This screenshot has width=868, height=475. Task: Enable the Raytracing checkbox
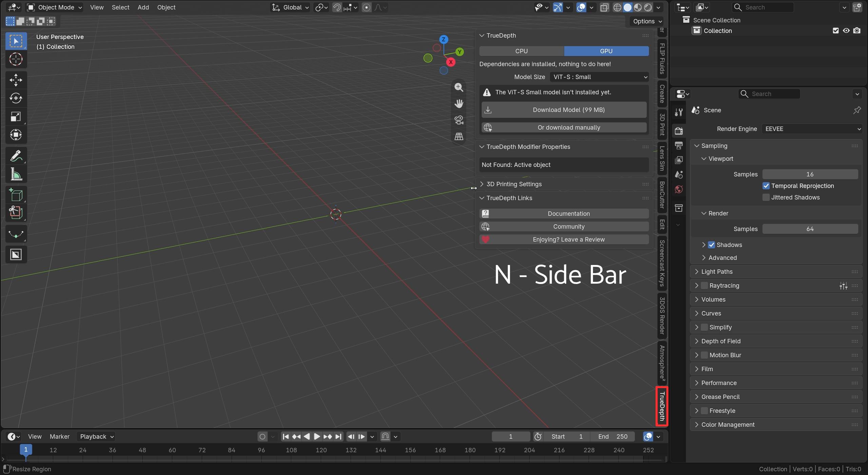[704, 286]
